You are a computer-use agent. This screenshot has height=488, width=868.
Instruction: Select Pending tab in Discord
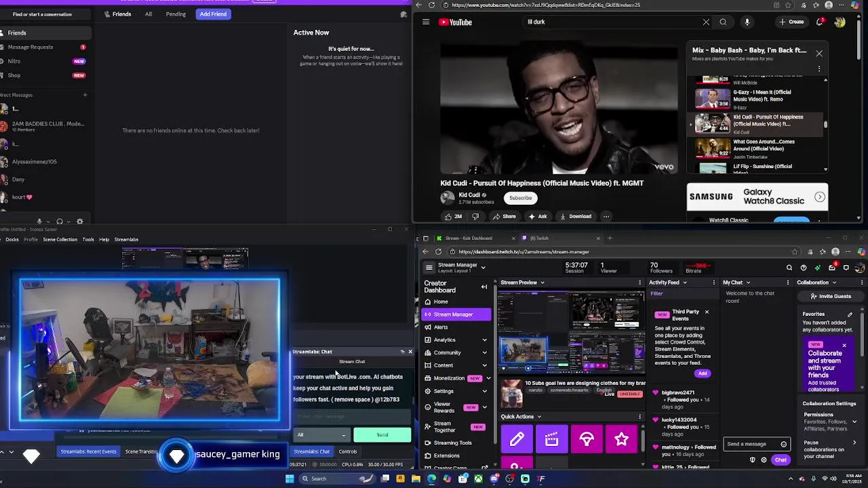pos(176,14)
